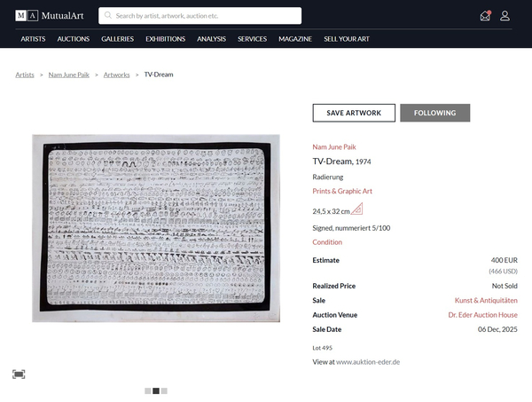This screenshot has height=402, width=532.
Task: Open fullscreen image view icon
Action: 19,374
